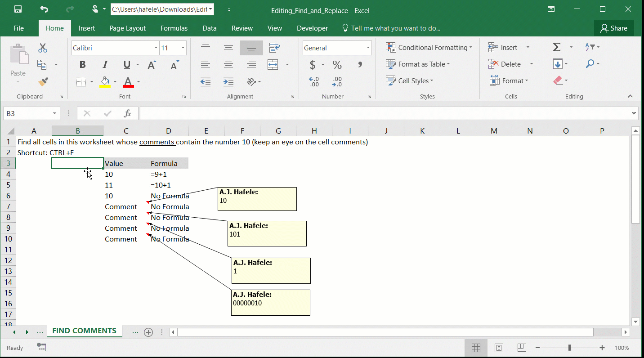Click Tell me what you want field
Screen dimensions: 644x358
pyautogui.click(x=391, y=28)
